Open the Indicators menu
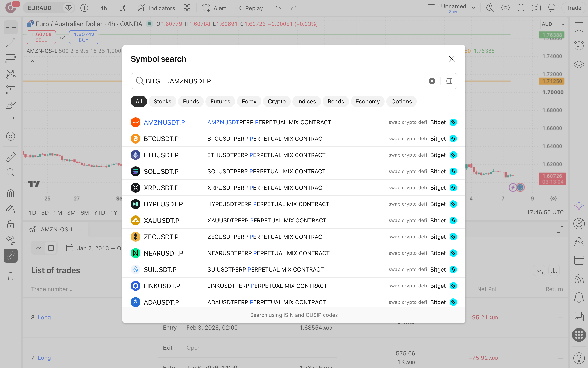Screen dimensions: 588x368 156,8
